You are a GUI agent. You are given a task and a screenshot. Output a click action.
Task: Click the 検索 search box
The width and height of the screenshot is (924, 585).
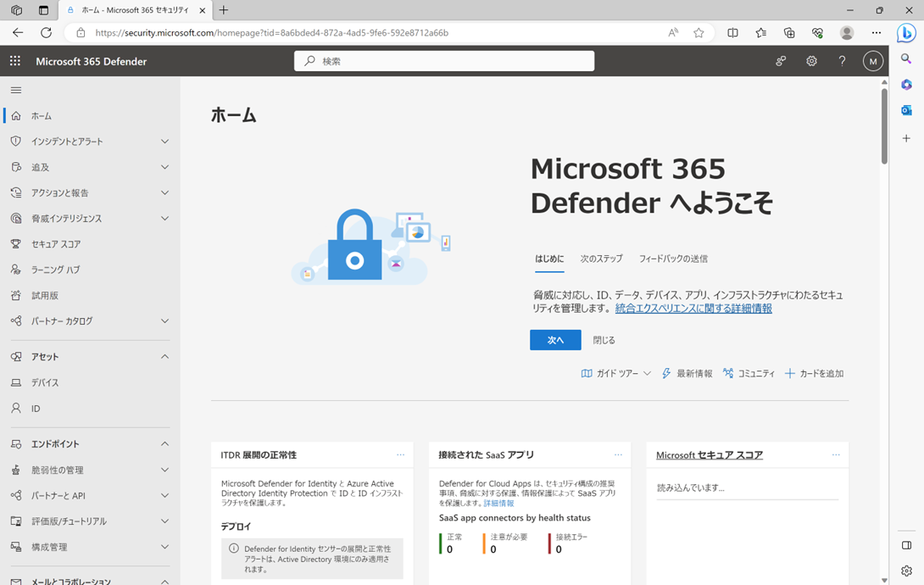point(444,61)
